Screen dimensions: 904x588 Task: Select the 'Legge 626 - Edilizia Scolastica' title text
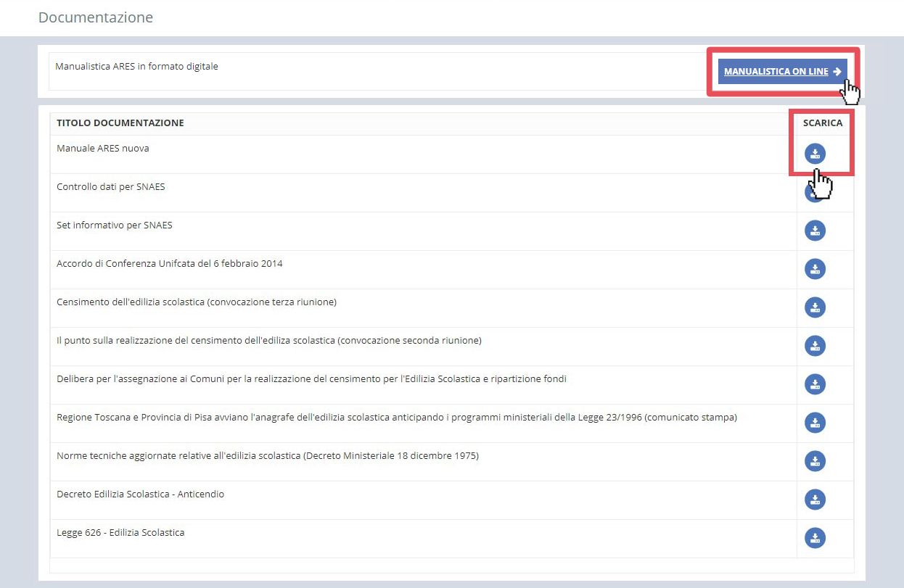[120, 533]
